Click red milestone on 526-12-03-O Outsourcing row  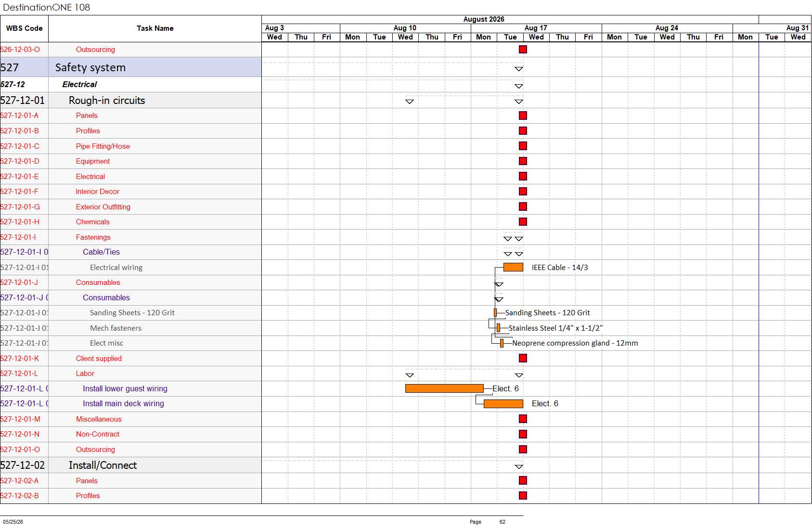(x=523, y=50)
